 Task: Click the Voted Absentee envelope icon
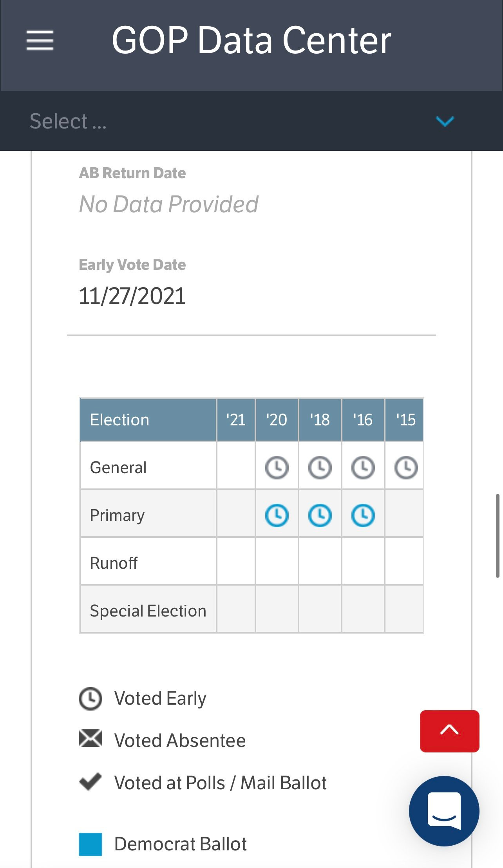(90, 739)
